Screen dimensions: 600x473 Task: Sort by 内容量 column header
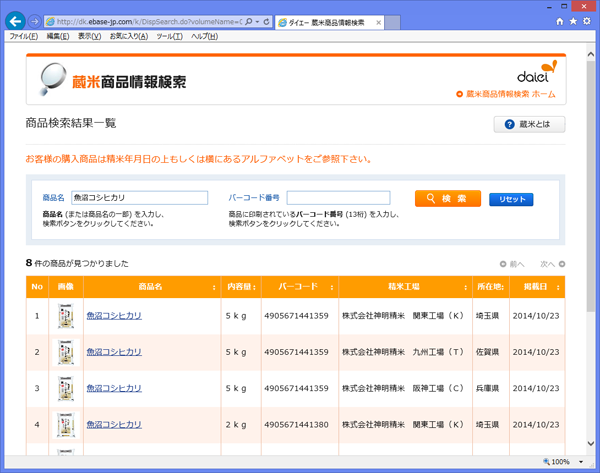coord(241,287)
